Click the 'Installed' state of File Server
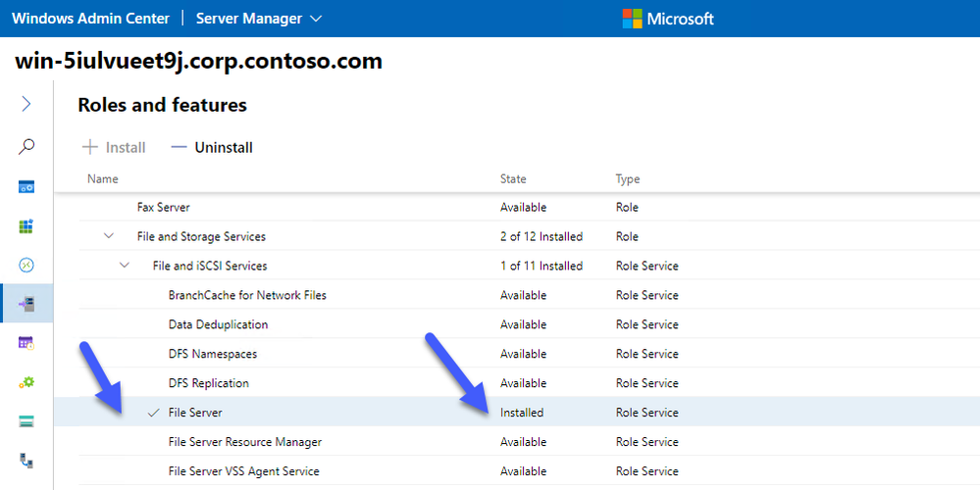Screen dimensions: 980x490 [522, 413]
